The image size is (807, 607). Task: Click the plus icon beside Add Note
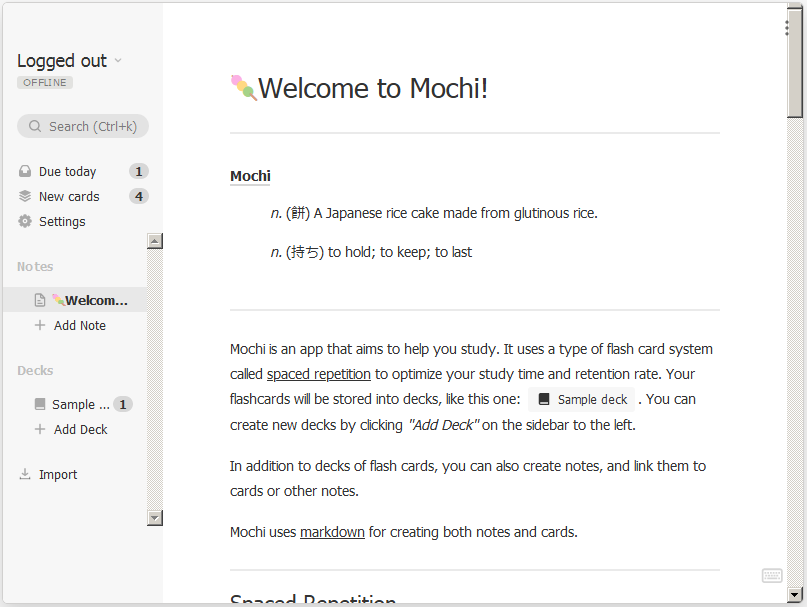click(x=40, y=325)
